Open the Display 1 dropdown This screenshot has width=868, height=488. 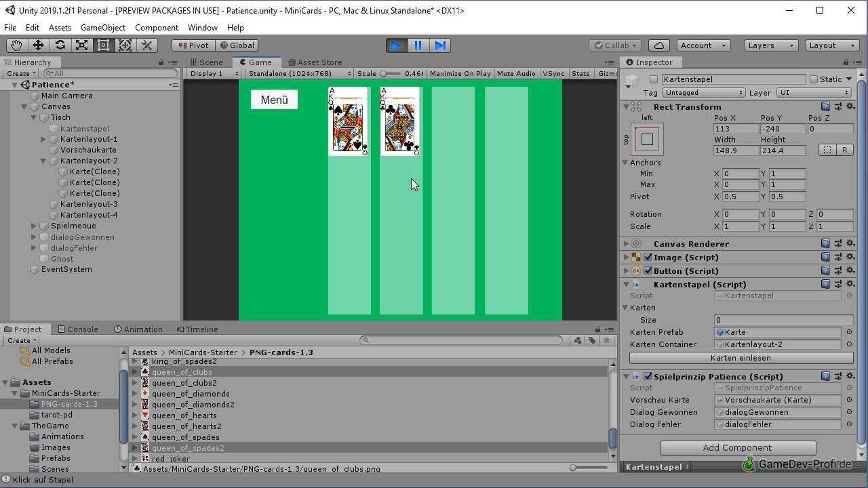(214, 73)
